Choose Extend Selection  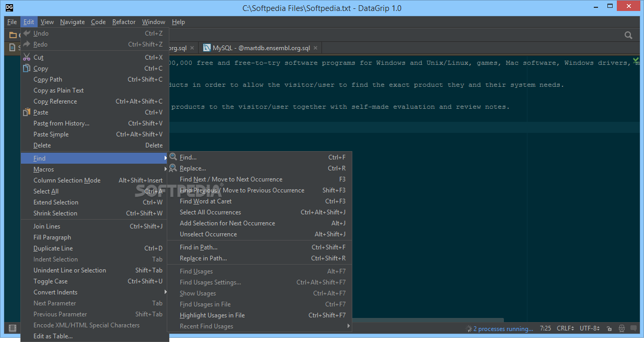coord(95,202)
